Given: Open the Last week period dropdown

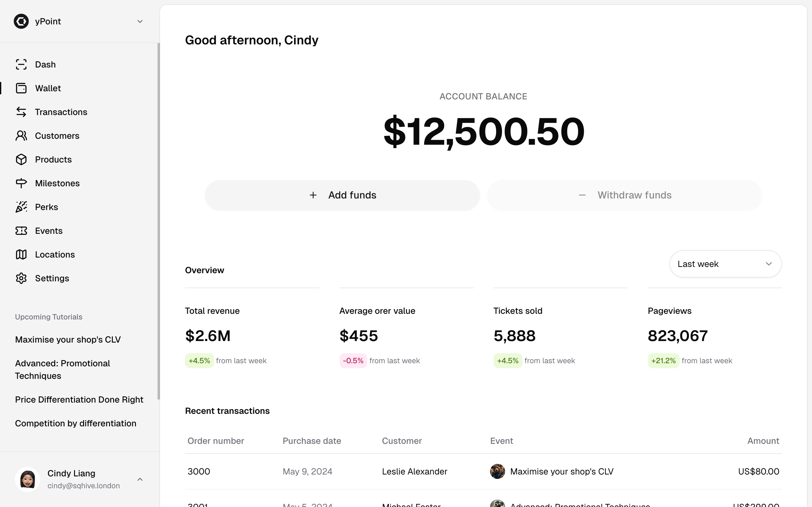Looking at the screenshot, I should [725, 264].
